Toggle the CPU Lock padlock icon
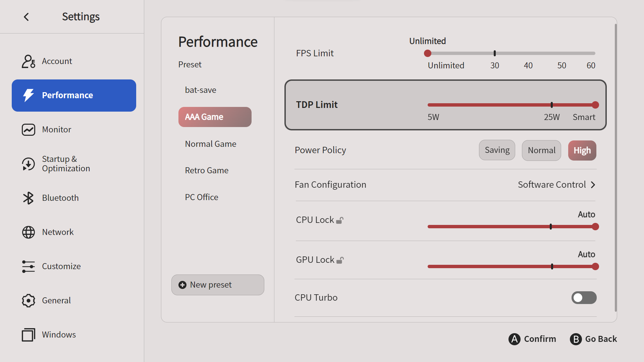Screen dimensions: 644x362 coord(340,220)
